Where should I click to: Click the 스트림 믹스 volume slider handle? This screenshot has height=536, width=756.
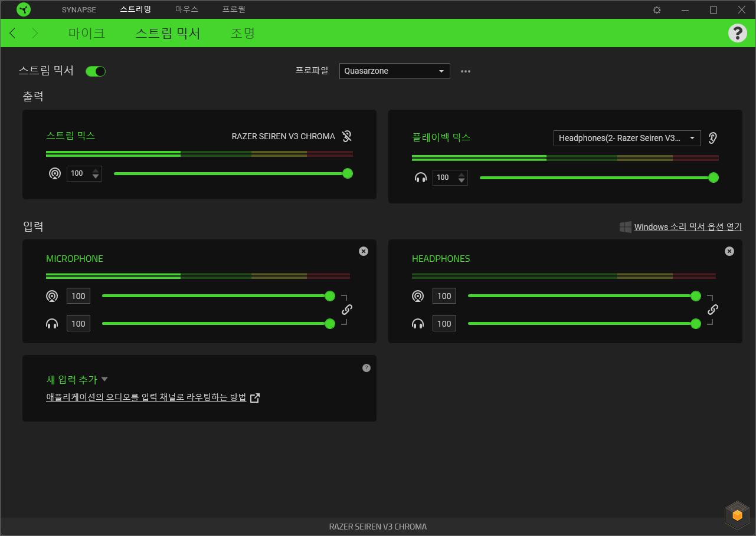(x=348, y=173)
